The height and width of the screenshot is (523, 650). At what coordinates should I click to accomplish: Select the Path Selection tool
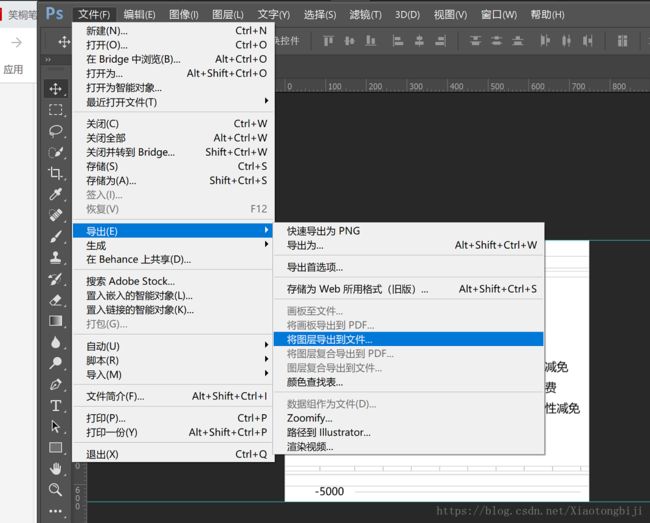tap(56, 427)
